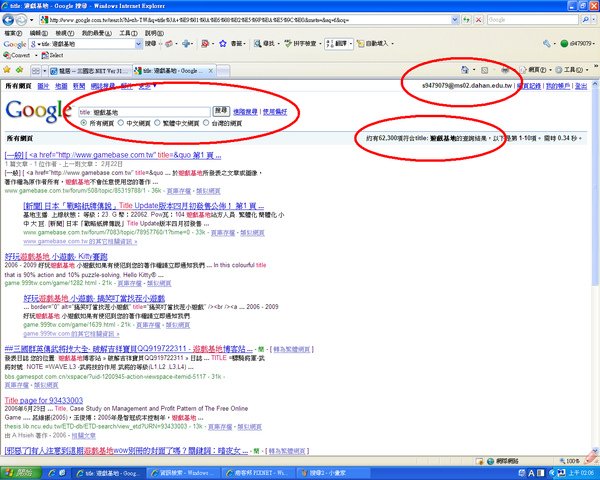
Task: Add to Favorites with the green plus star icon
Action: pyautogui.click(x=19, y=70)
